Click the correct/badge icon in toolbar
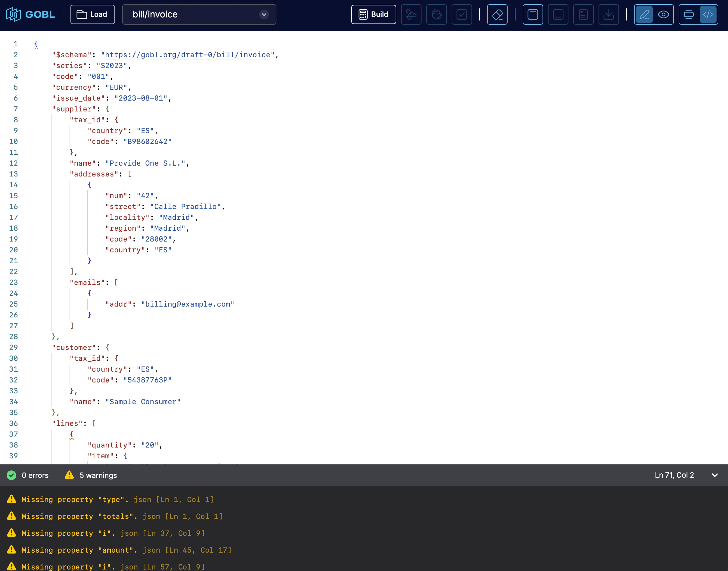Image resolution: width=728 pixels, height=571 pixels. pyautogui.click(x=436, y=14)
